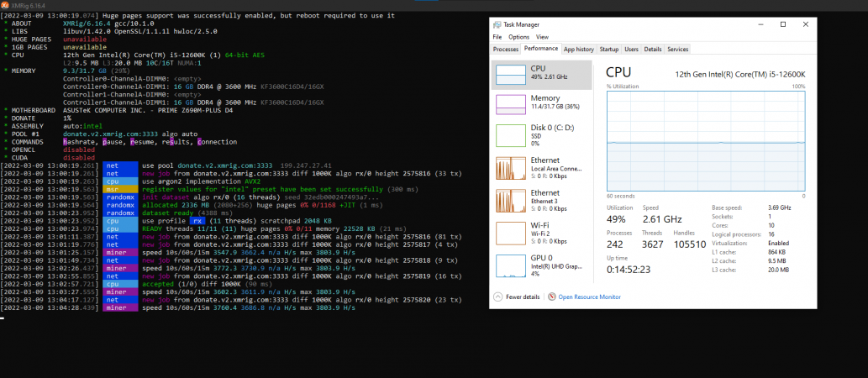Click the XMRig 6.16.4 window title

29,5
